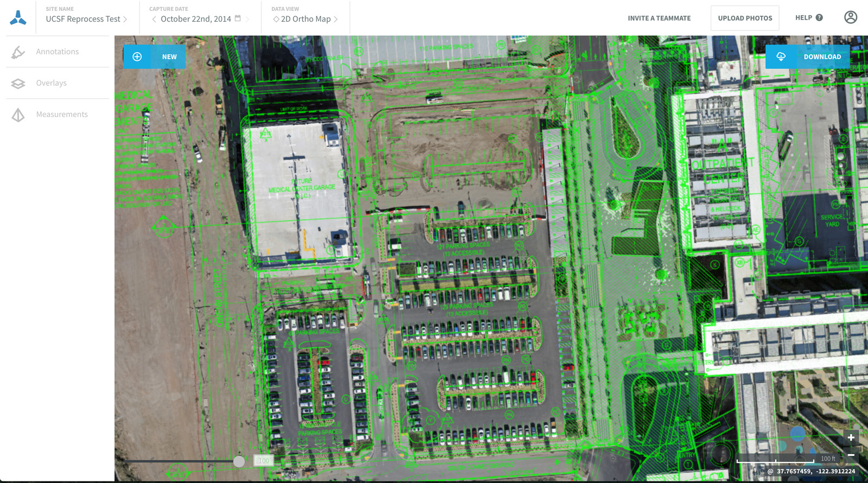Click the calendar icon beside capture date
This screenshot has width=868, height=483.
238,18
